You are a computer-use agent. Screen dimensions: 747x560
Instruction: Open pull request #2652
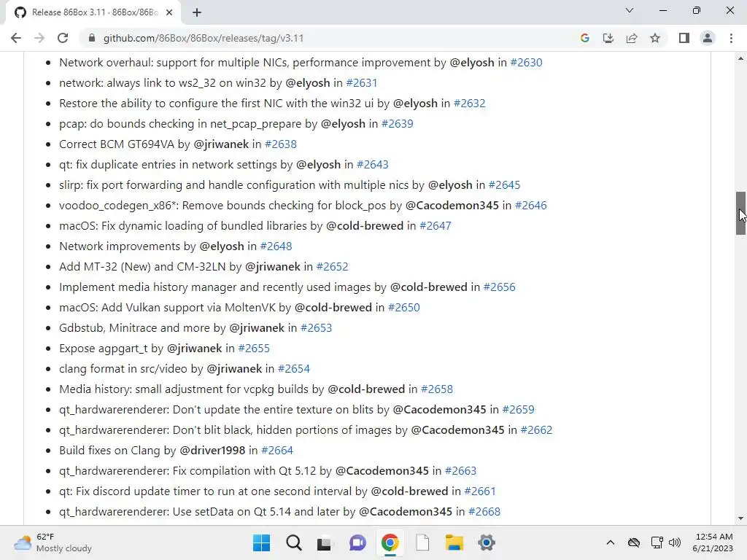332,267
